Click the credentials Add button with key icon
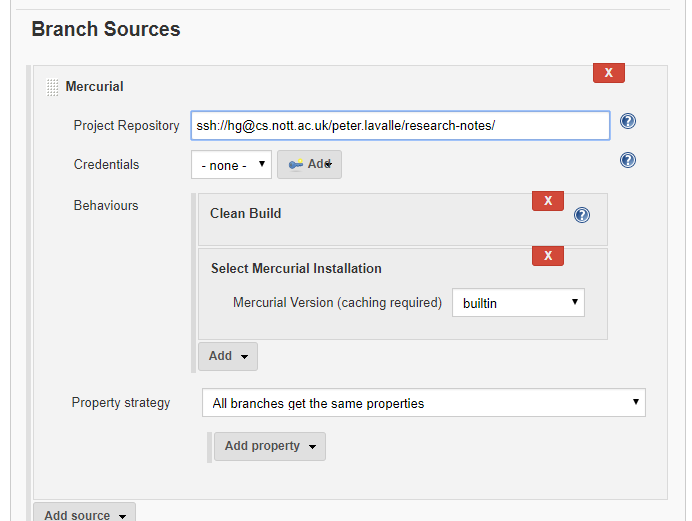692x521 pixels. [x=309, y=165]
